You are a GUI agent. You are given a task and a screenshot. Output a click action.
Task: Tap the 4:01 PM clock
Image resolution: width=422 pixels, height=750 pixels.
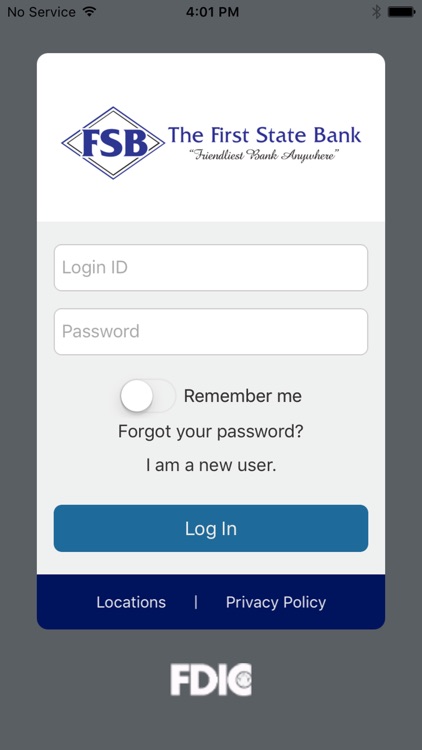212,12
